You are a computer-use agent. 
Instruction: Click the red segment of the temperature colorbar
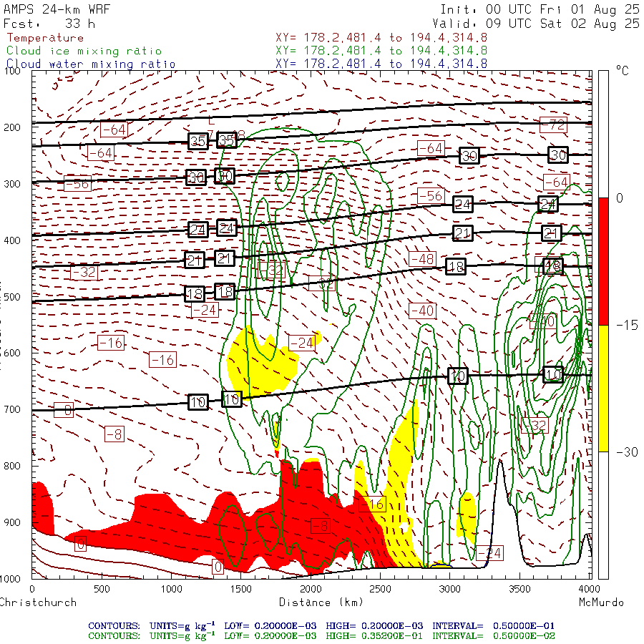pos(603,261)
